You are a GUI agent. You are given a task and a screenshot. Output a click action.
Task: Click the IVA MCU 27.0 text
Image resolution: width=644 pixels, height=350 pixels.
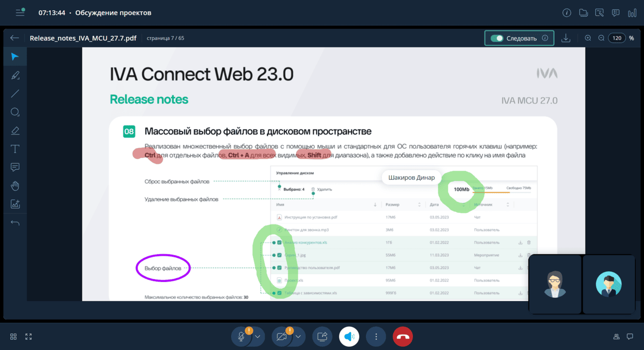tap(529, 101)
